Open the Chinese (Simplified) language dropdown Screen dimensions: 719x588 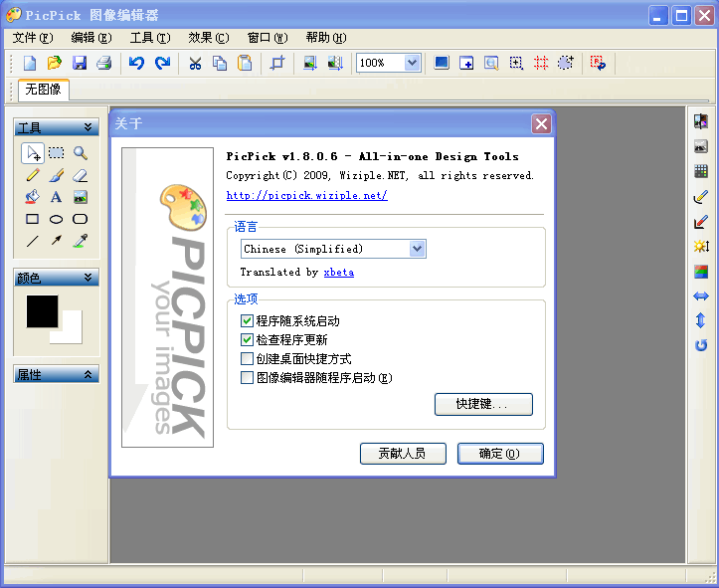(417, 249)
